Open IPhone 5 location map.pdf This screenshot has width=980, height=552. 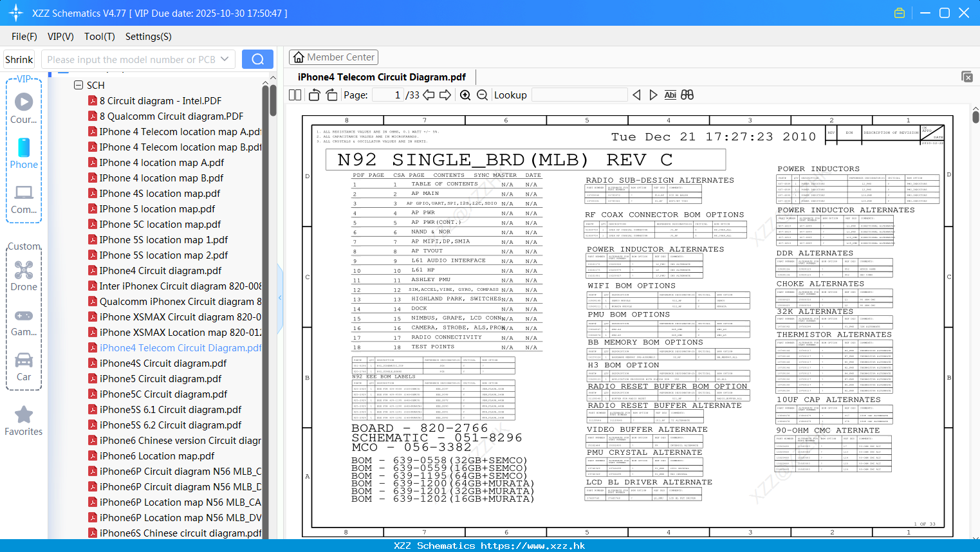coord(157,209)
